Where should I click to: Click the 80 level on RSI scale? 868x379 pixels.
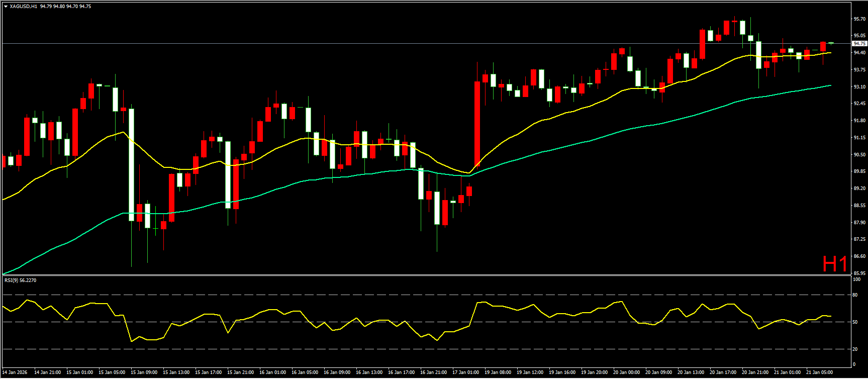click(855, 295)
